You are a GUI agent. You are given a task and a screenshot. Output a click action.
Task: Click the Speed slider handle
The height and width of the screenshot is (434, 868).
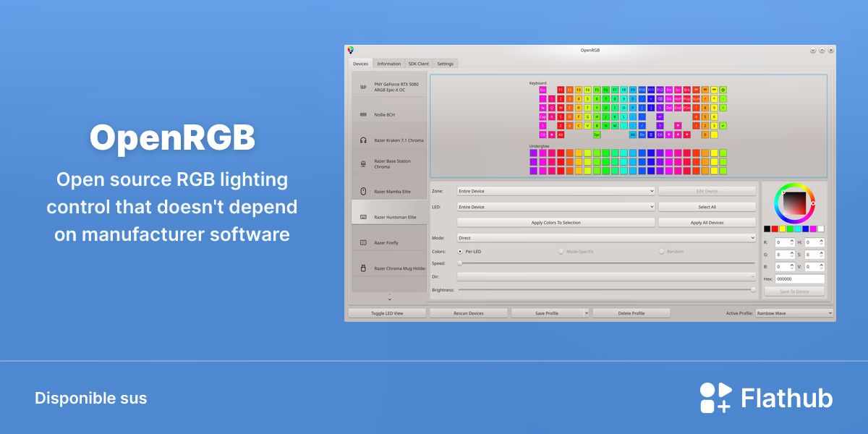pyautogui.click(x=459, y=263)
